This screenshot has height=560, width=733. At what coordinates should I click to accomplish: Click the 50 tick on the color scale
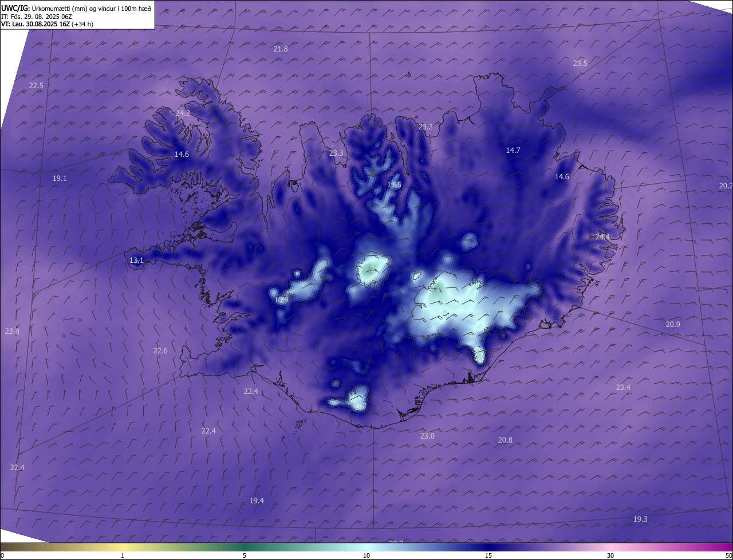[728, 556]
